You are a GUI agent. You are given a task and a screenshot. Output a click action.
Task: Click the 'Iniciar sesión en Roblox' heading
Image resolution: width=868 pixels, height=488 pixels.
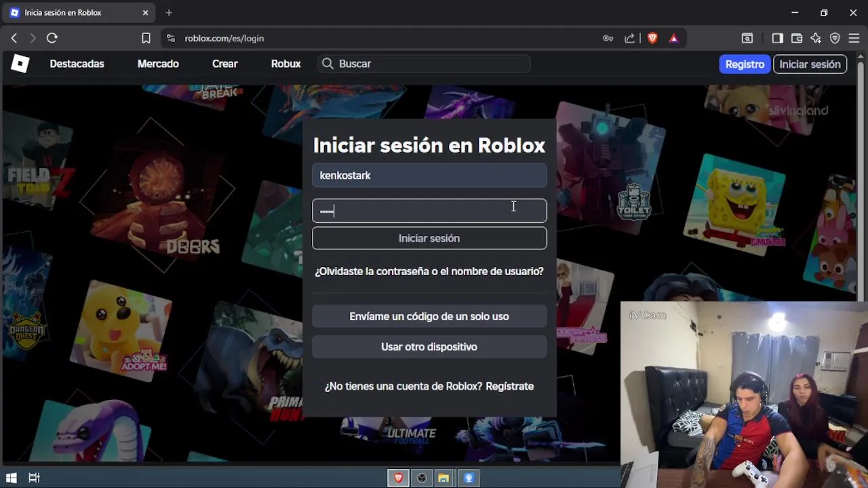pyautogui.click(x=429, y=145)
